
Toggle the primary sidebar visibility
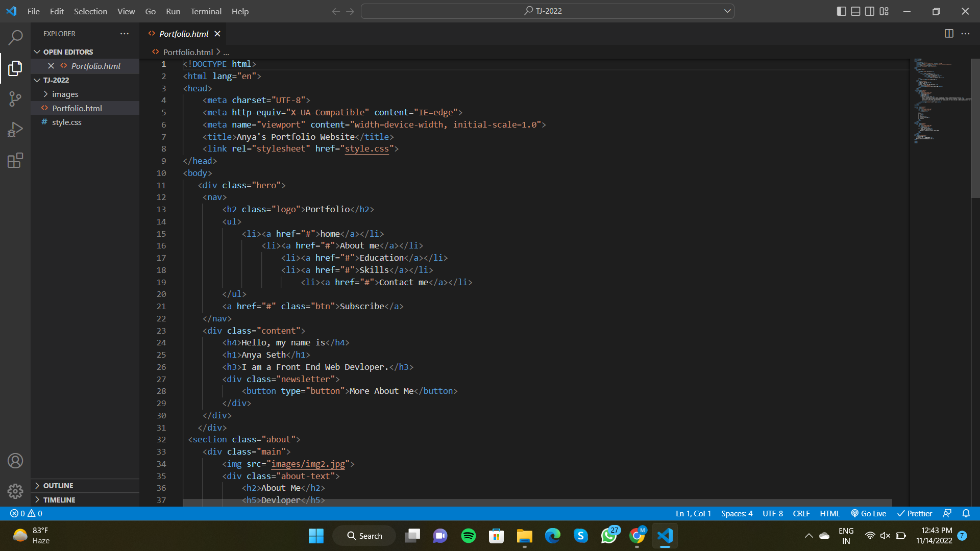(x=842, y=11)
